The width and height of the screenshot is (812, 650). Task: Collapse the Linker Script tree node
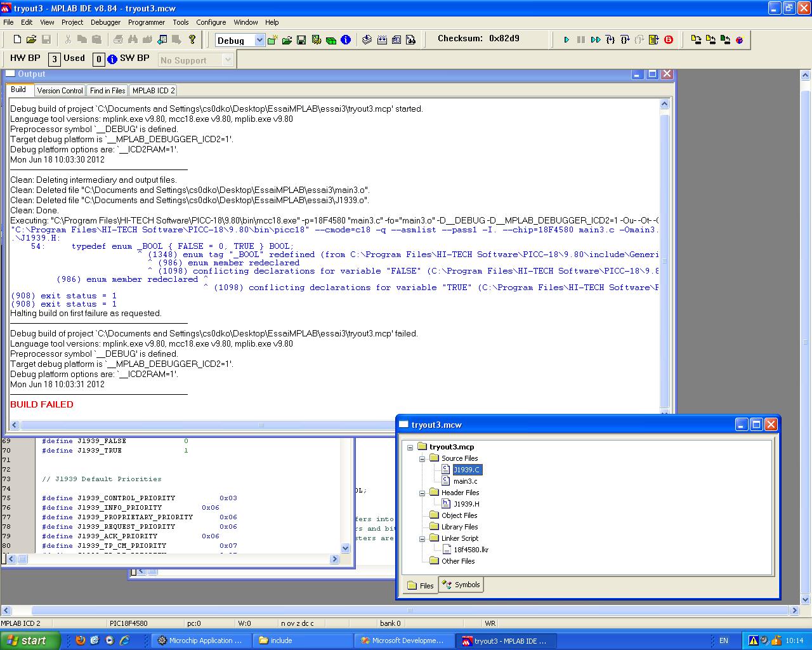point(422,538)
